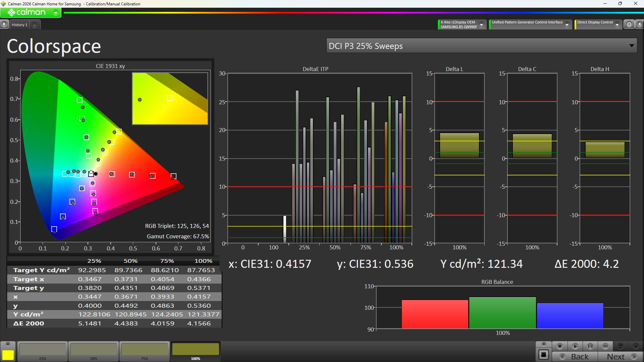Switch to the History 1 tab
644x362 pixels.
pos(19,25)
